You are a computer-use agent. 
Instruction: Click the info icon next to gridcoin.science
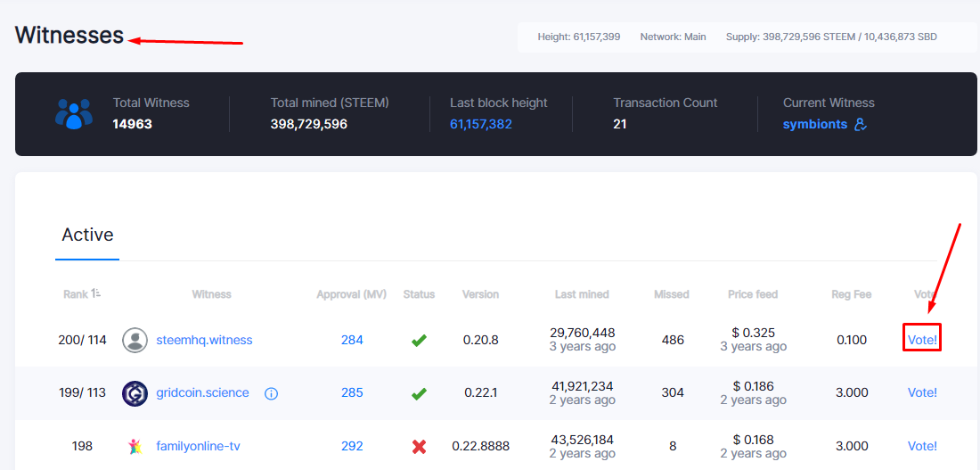point(271,393)
